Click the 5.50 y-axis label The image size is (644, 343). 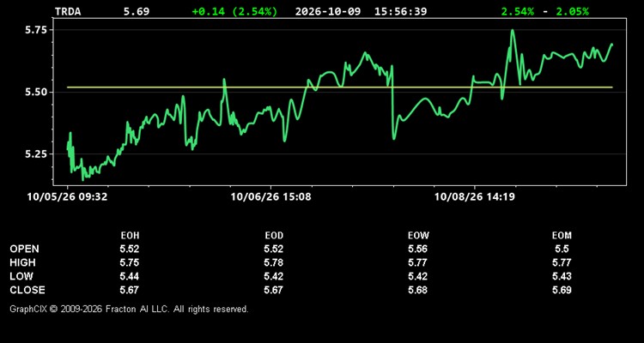(36, 93)
